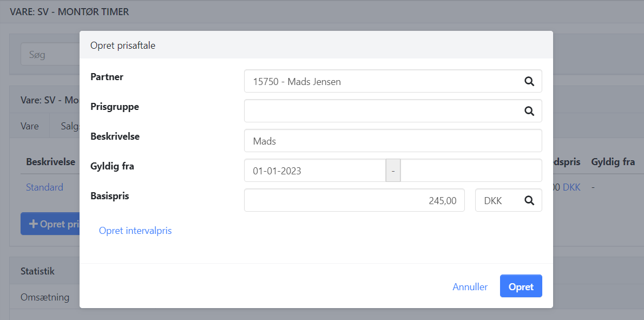Click the DKK link in the table row
The width and height of the screenshot is (644, 320).
click(x=571, y=187)
